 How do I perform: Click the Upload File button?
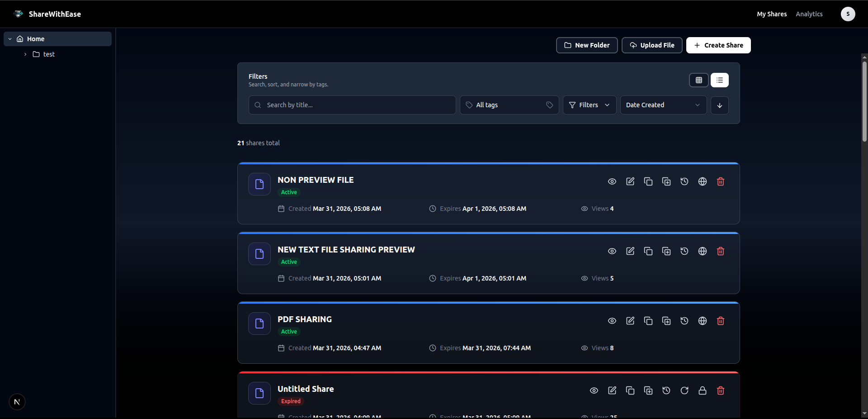[652, 45]
